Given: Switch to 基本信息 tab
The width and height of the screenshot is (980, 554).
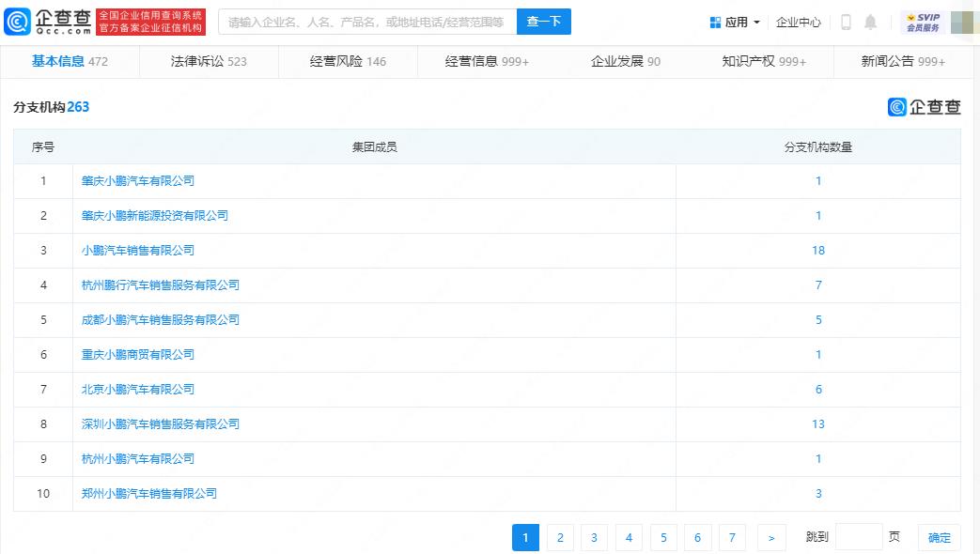Looking at the screenshot, I should 70,61.
